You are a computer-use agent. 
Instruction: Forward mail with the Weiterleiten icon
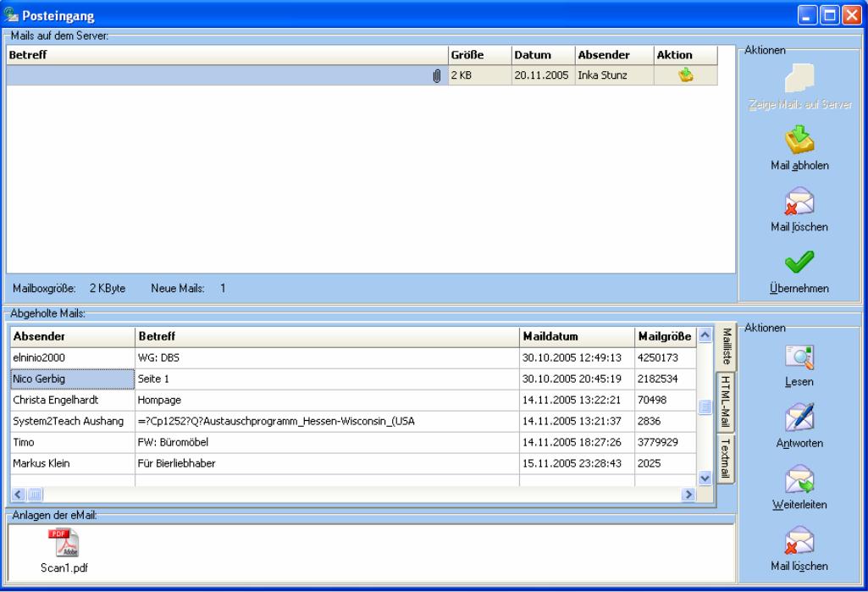pos(800,479)
